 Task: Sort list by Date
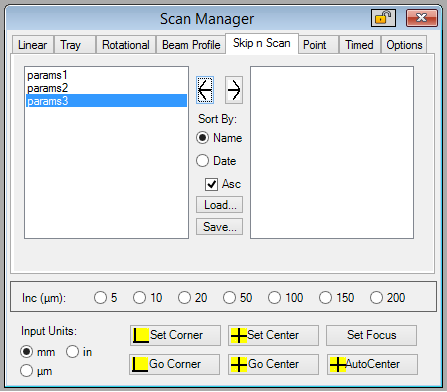(x=216, y=161)
